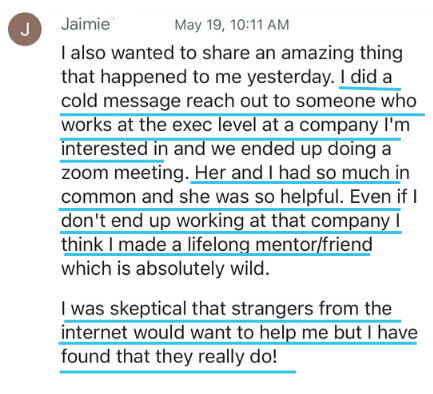Viewport: 433px width, 394px height.
Task: Select the words 'lifelong mentor/friend'
Action: 279,245
